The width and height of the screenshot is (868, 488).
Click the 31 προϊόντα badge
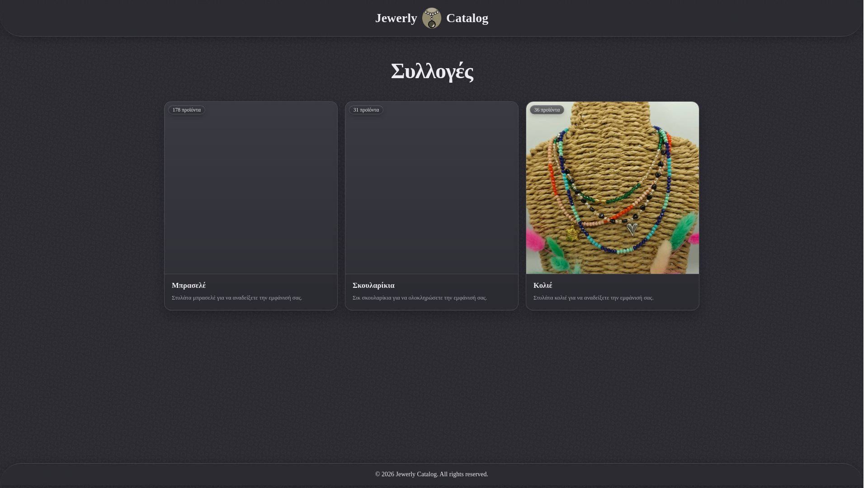pos(366,110)
